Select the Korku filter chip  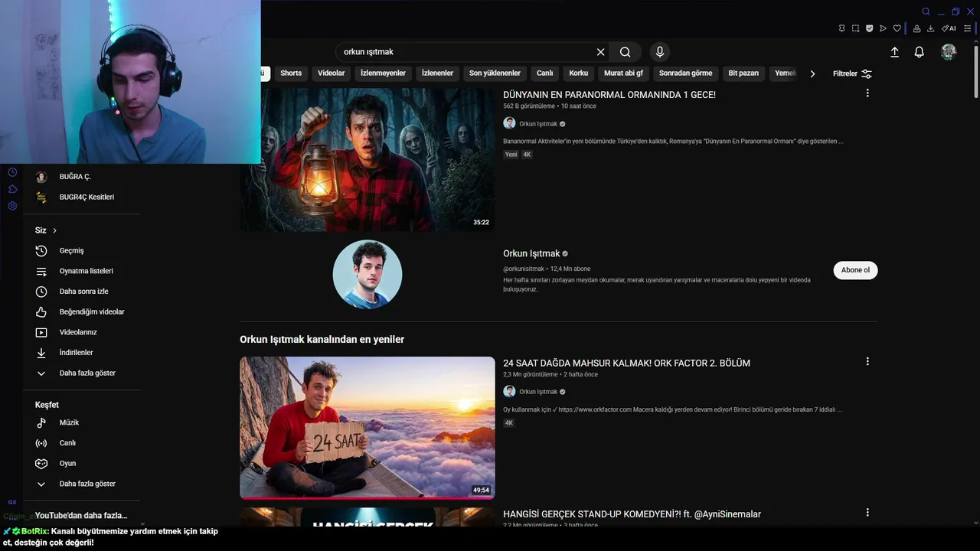(579, 73)
